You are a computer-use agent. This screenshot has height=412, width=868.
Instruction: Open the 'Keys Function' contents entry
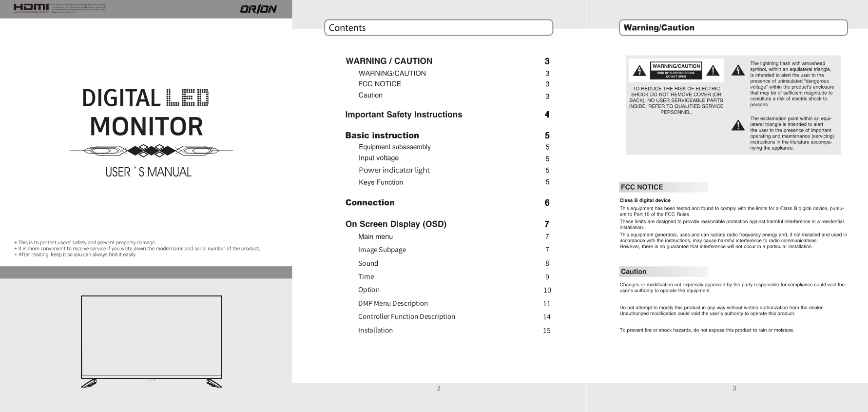tap(381, 182)
